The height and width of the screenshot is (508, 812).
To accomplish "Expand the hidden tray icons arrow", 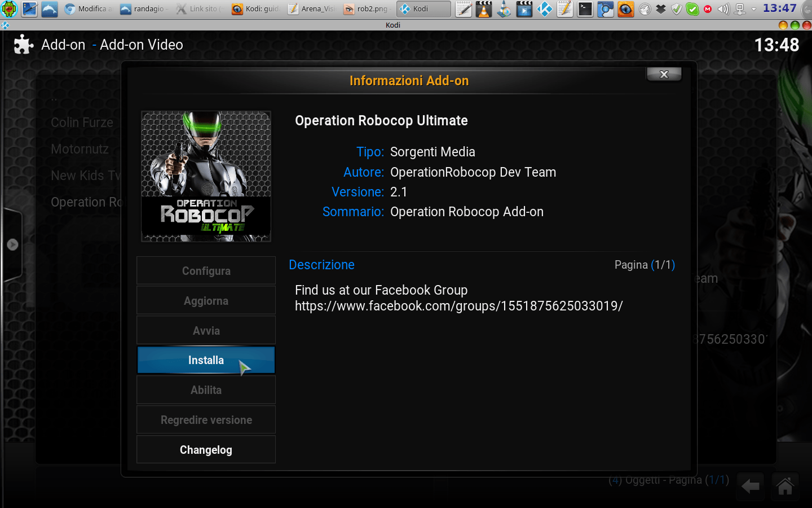I will pos(753,9).
